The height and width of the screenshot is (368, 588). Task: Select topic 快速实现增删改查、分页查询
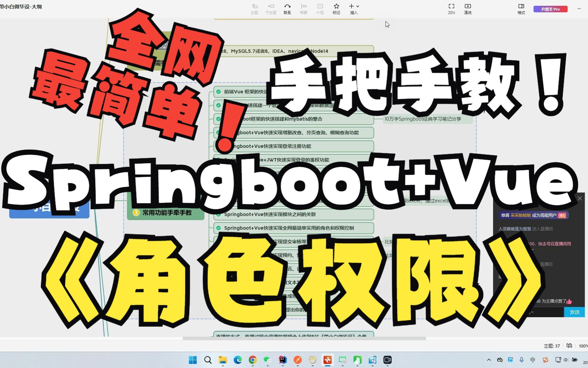tap(294, 133)
